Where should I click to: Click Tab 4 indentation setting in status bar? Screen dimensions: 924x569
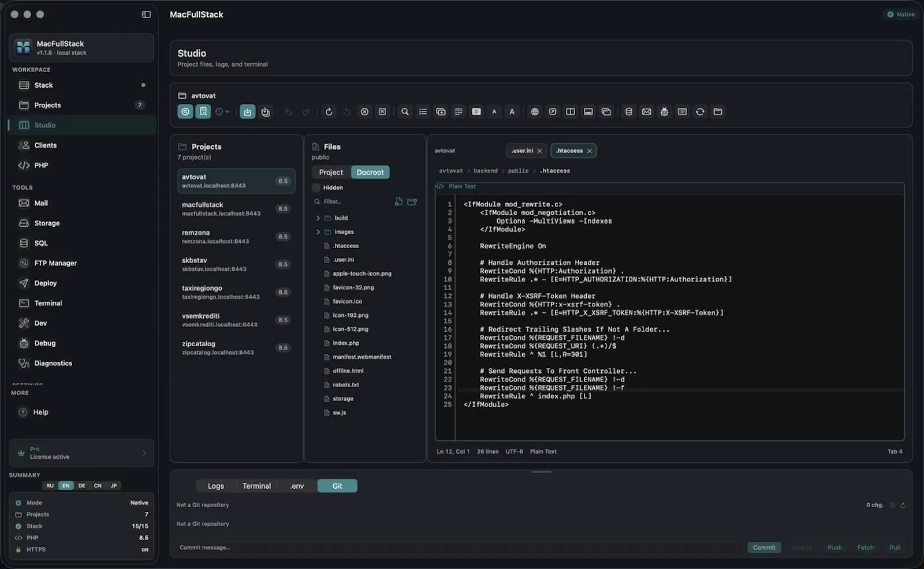(x=895, y=452)
